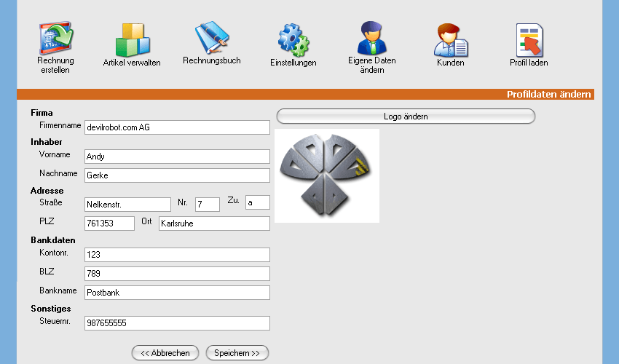Click the Kunden text label
Image resolution: width=619 pixels, height=364 pixels.
(x=451, y=63)
